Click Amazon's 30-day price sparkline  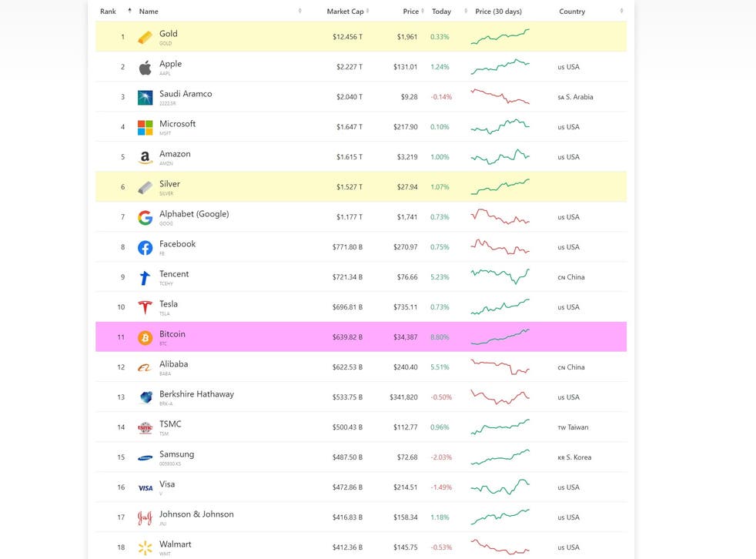click(500, 157)
